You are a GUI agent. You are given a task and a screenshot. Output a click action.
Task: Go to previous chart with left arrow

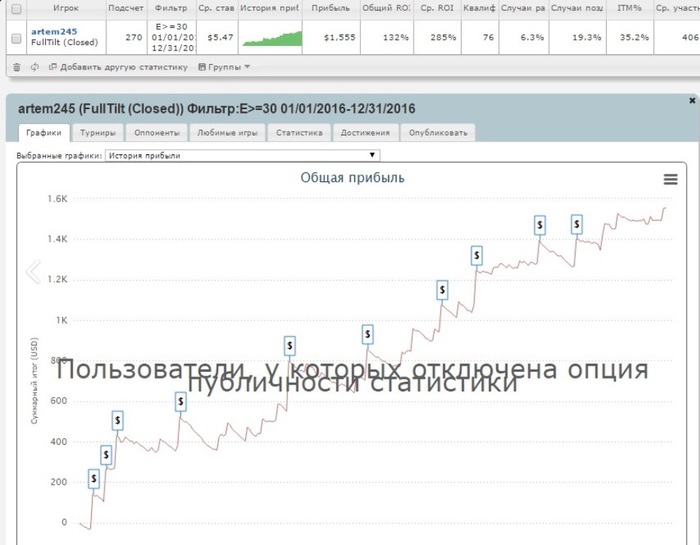click(33, 271)
